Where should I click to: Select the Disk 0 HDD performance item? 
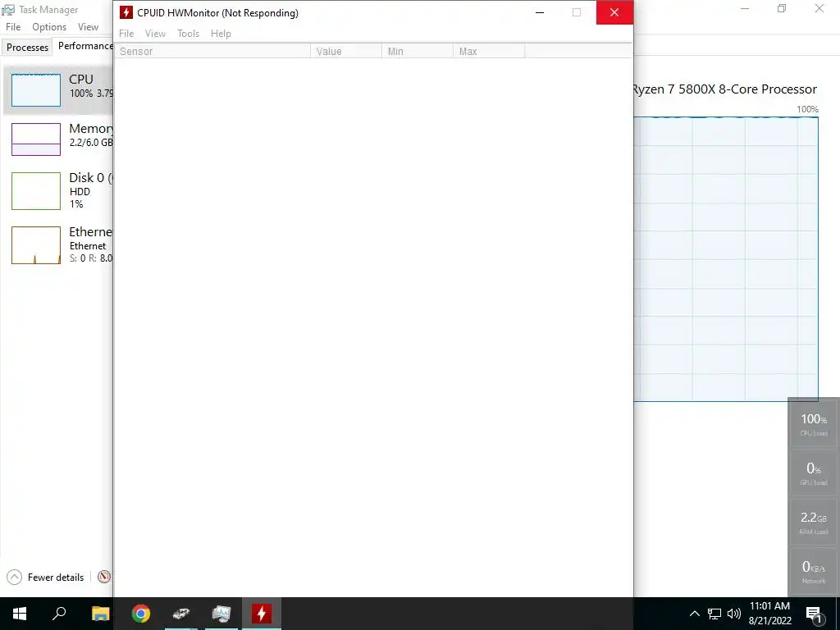(58, 190)
